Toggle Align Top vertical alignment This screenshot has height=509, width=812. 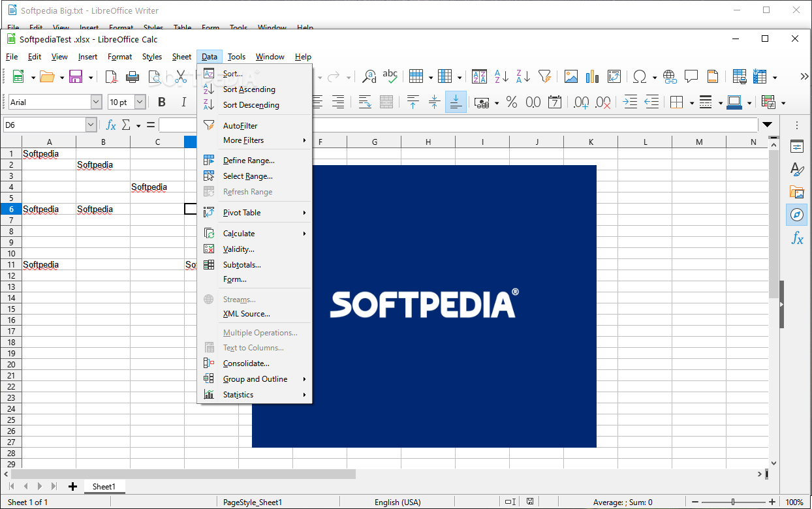click(x=413, y=102)
